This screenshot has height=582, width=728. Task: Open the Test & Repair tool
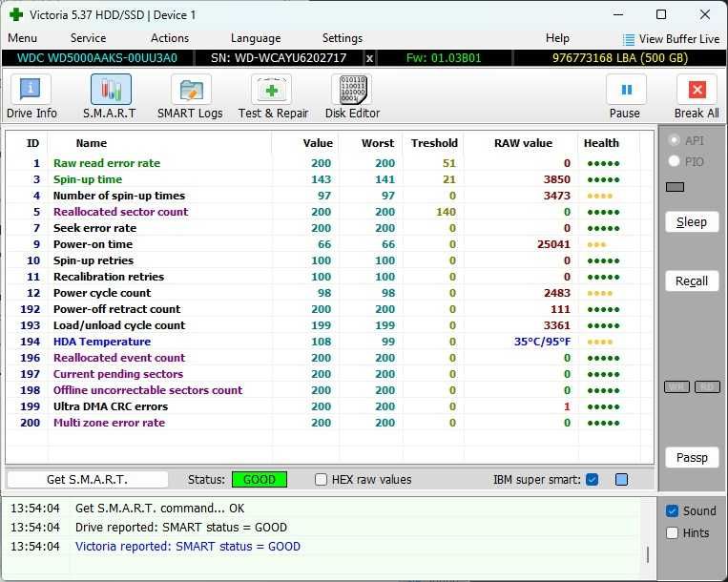[273, 96]
